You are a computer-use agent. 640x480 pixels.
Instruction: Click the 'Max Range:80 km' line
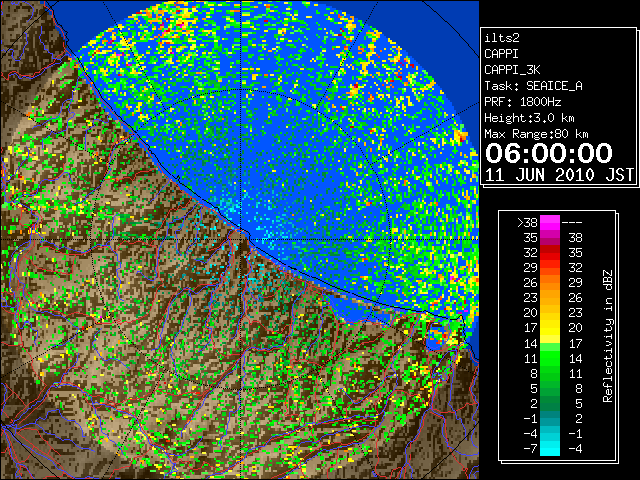point(536,134)
